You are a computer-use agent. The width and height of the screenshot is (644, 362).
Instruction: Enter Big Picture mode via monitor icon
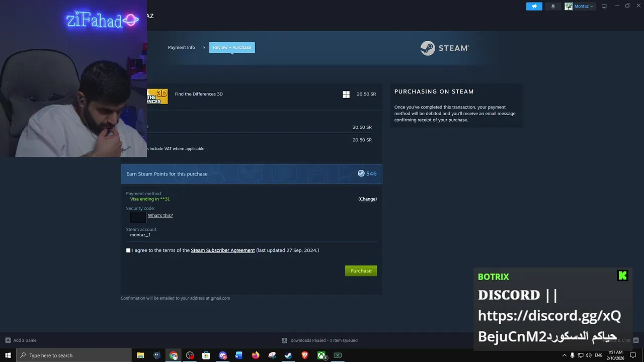[604, 6]
